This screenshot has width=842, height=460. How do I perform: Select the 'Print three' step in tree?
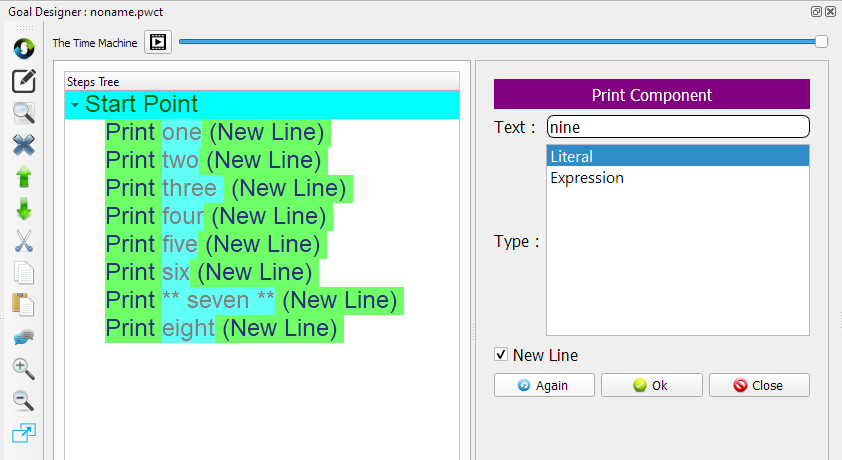click(225, 189)
